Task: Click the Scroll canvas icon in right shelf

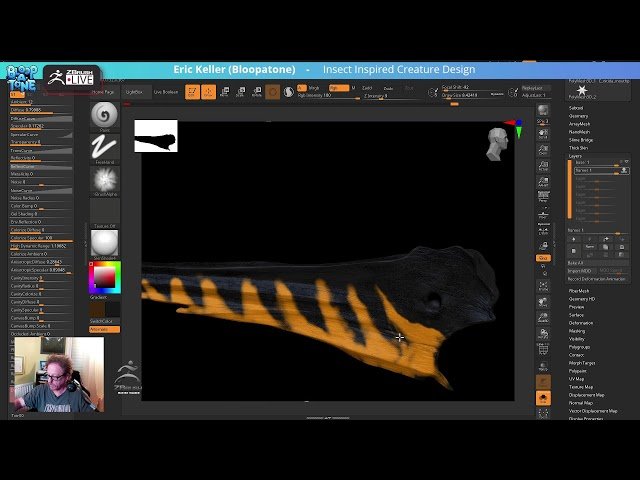Action: (x=543, y=134)
